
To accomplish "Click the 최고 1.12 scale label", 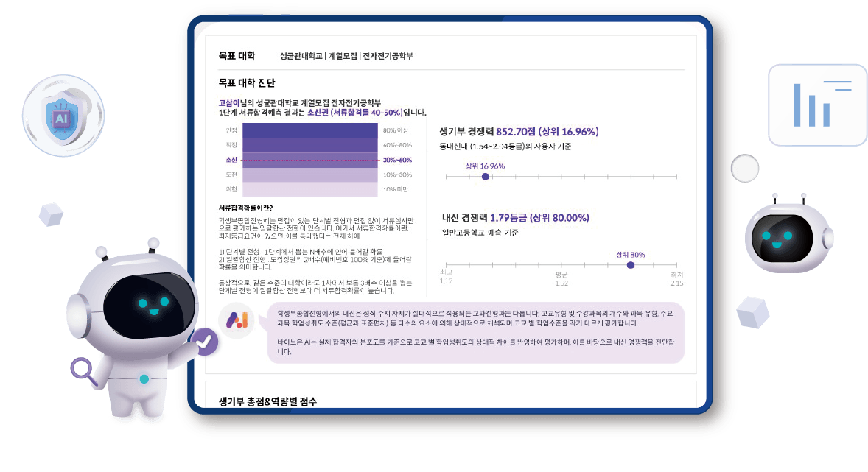I will coord(447,277).
